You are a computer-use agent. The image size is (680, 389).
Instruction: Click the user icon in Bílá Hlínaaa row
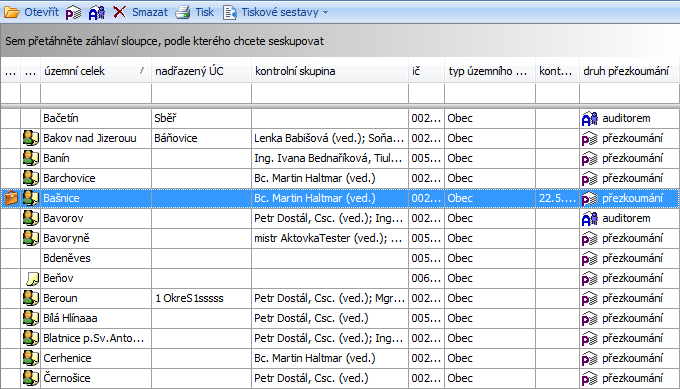tap(31, 318)
